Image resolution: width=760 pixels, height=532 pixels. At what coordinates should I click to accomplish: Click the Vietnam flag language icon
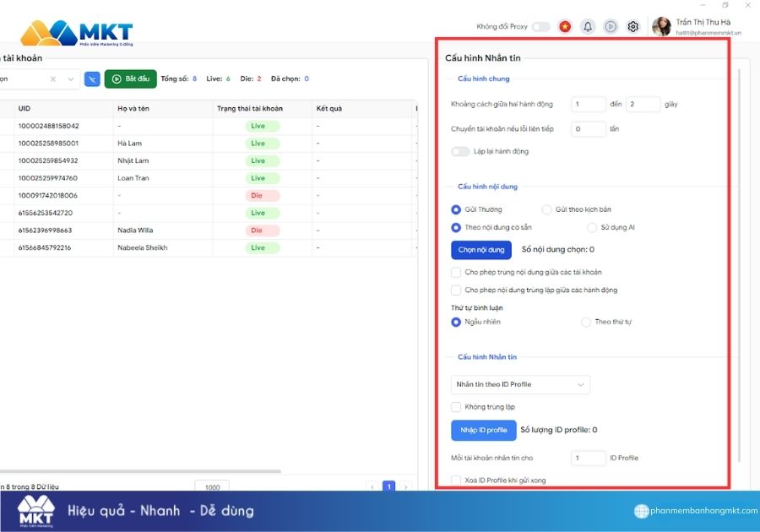click(x=565, y=26)
